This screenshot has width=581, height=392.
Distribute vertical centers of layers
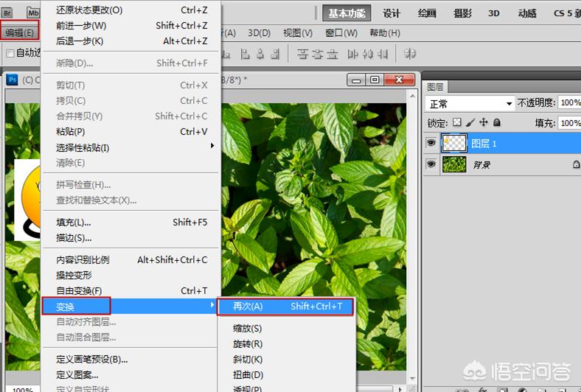[x=318, y=55]
